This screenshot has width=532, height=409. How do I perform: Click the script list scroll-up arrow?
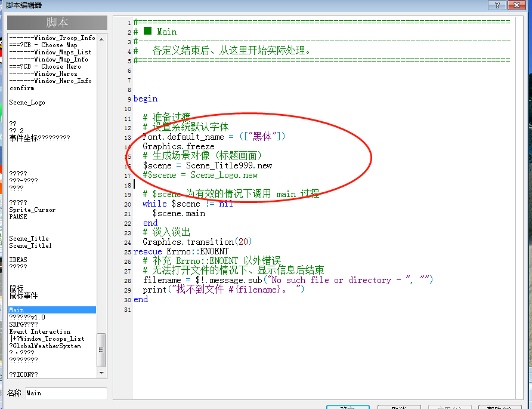pyautogui.click(x=101, y=39)
